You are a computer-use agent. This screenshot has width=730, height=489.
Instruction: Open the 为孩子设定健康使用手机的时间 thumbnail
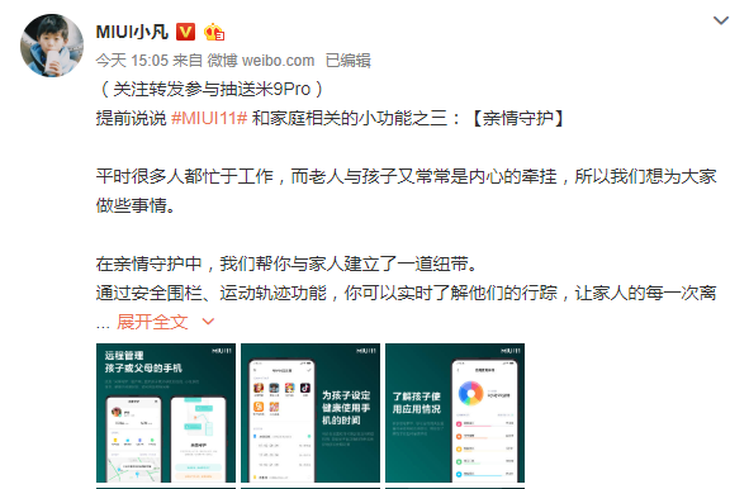(x=311, y=413)
